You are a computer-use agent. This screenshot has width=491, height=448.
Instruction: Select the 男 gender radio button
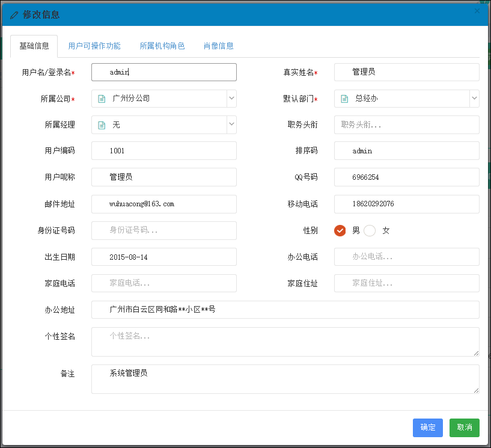tap(340, 230)
